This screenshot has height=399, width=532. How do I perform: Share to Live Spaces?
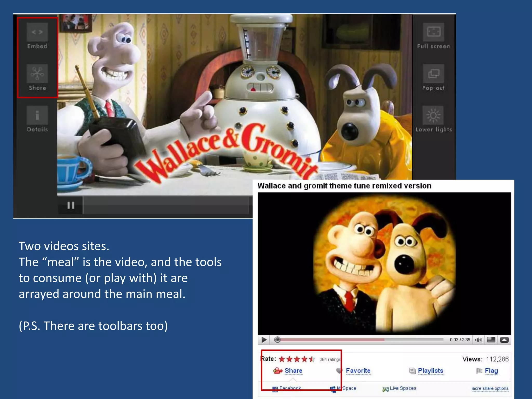coord(403,388)
